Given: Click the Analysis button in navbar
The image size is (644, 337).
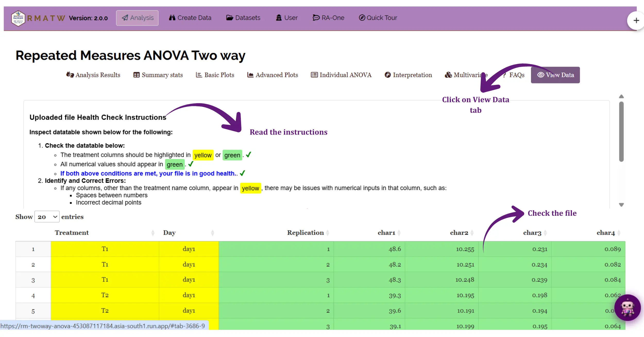Looking at the screenshot, I should (137, 18).
